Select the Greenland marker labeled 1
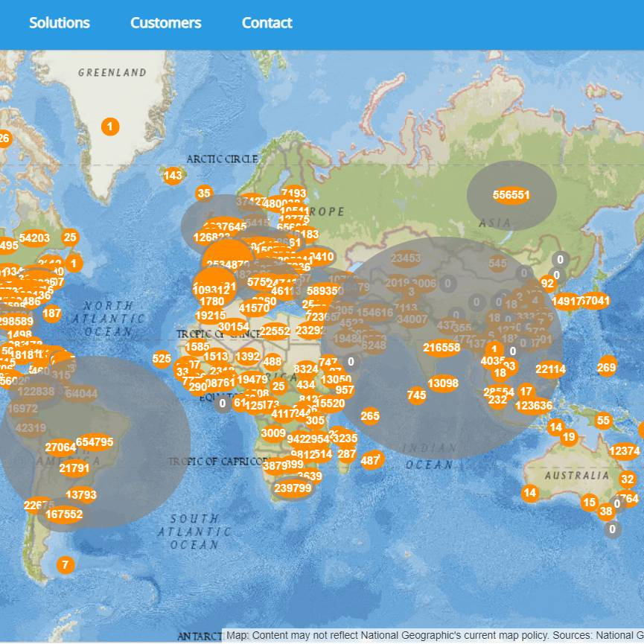The image size is (644, 644). [x=110, y=127]
